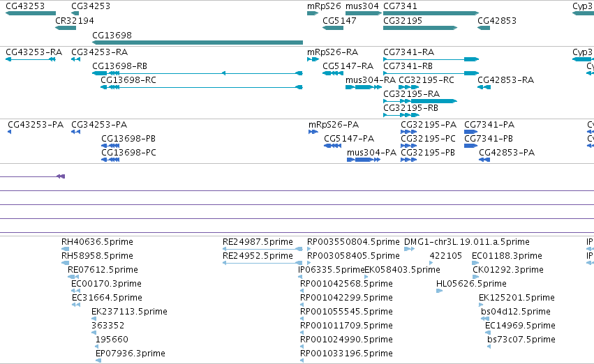Select the CG34253 gene label
The width and height of the screenshot is (594, 364).
point(91,6)
